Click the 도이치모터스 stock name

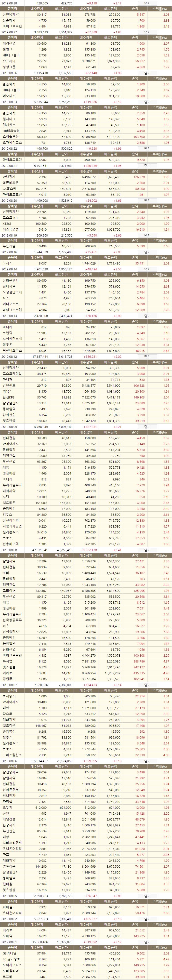click(x=12, y=965)
